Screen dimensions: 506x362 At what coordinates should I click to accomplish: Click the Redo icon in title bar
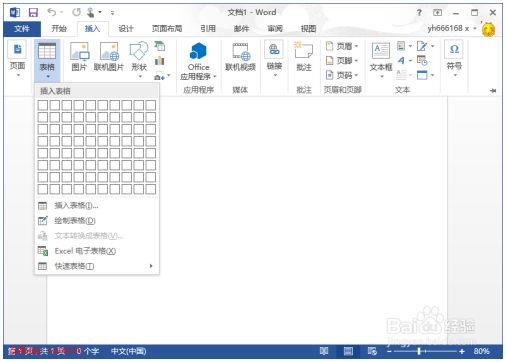point(76,12)
